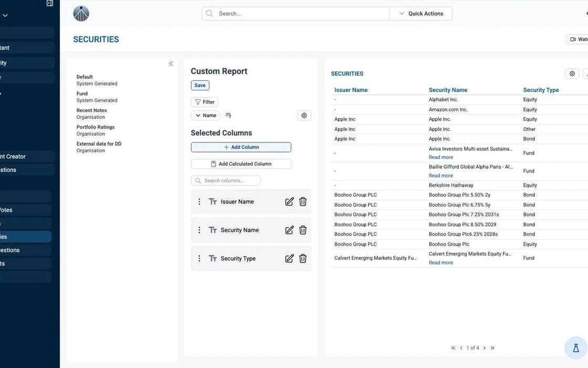The image size is (588, 368).
Task: Select the Amazon.com Inc. security cell
Action: (x=448, y=110)
